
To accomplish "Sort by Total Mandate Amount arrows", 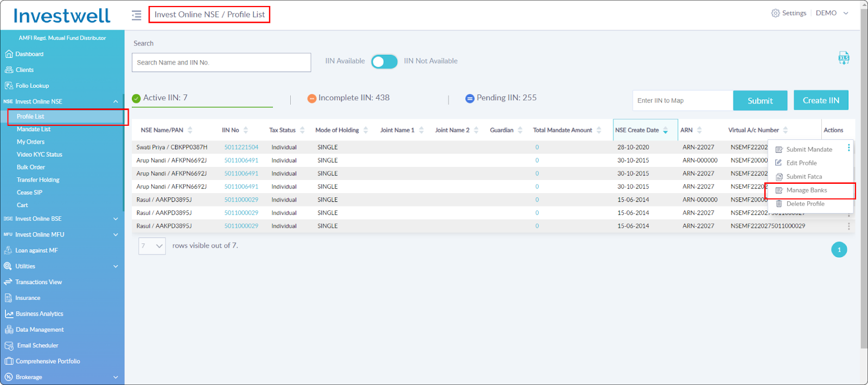I will (599, 130).
